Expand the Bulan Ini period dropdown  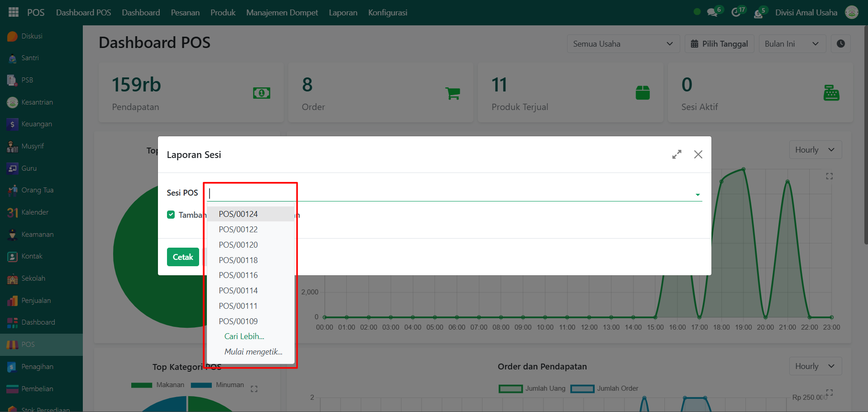point(792,44)
